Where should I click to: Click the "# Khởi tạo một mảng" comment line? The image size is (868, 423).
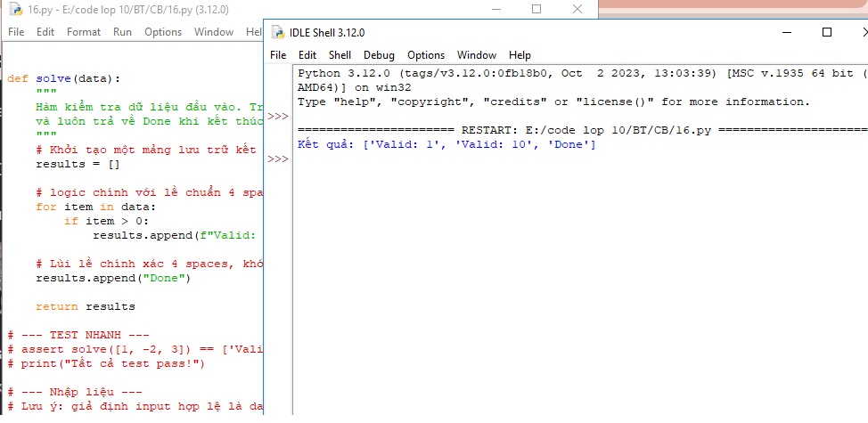146,150
